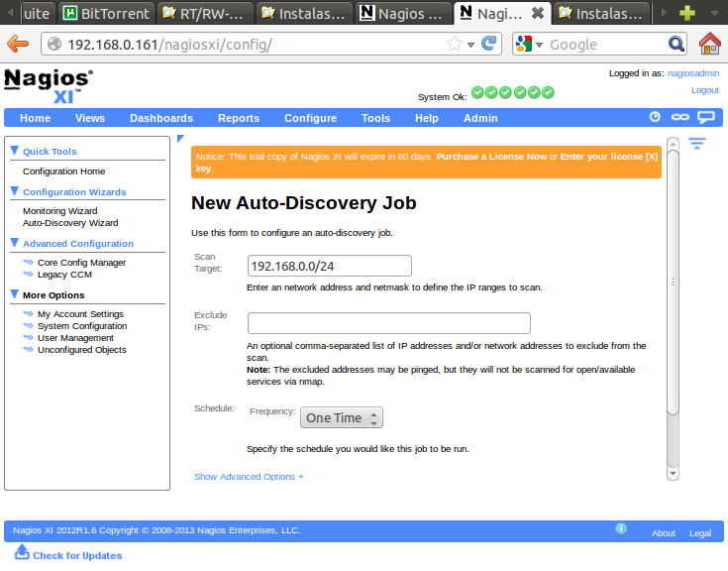Click the chain link permalink icon
728x571 pixels.
(680, 117)
